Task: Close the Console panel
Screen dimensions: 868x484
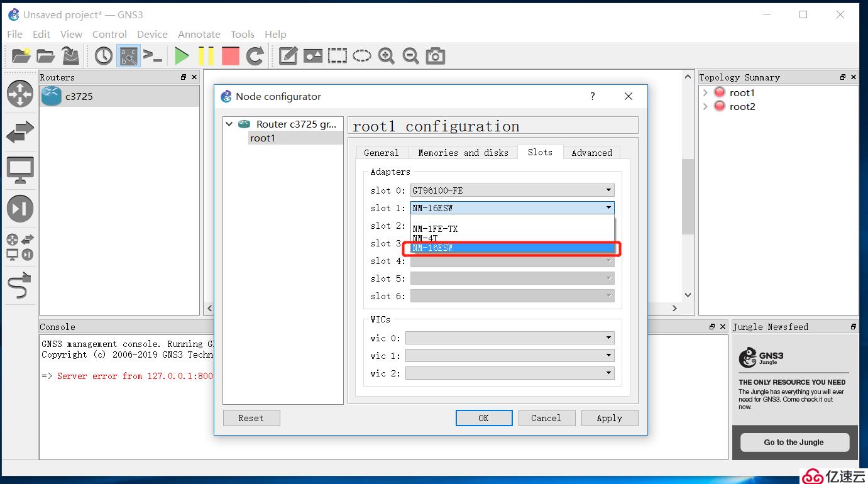Action: click(722, 327)
